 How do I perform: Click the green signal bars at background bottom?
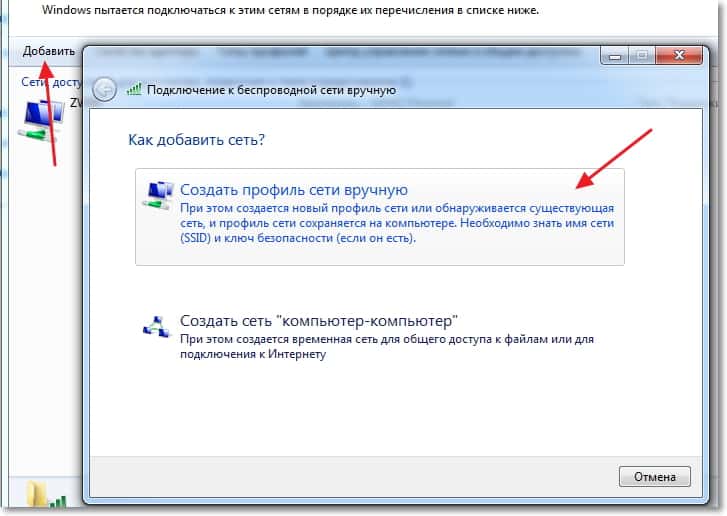[x=57, y=501]
